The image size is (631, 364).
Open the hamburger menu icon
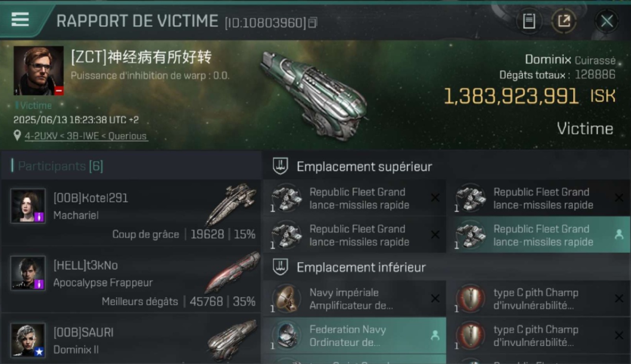pos(20,20)
